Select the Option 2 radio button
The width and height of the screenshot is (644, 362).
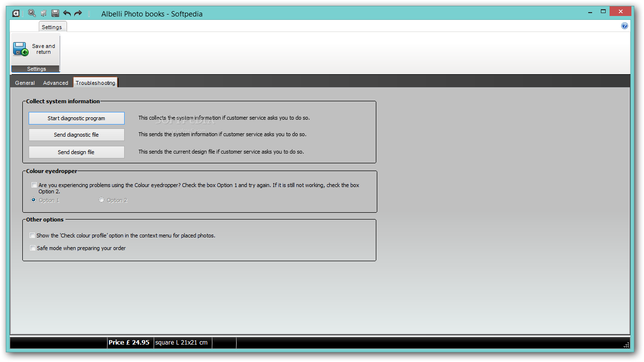click(x=101, y=200)
